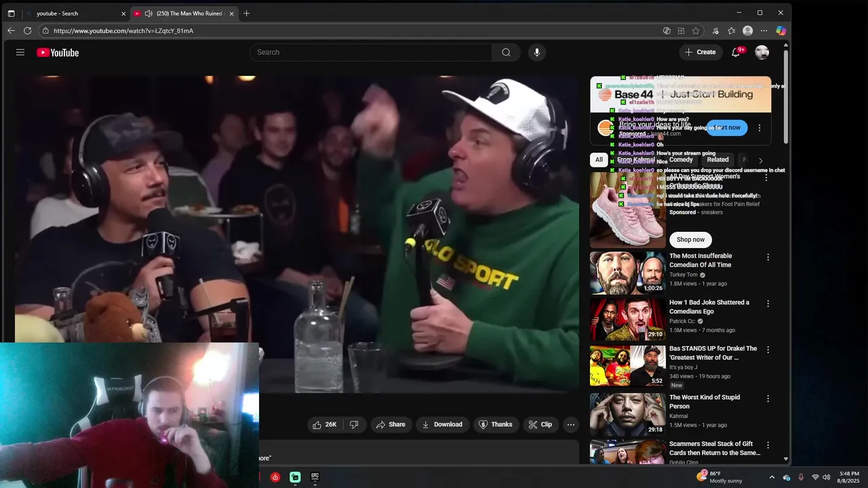Viewport: 868px width, 488px height.
Task: Select the 'Comedy' filter chip
Action: tap(681, 160)
